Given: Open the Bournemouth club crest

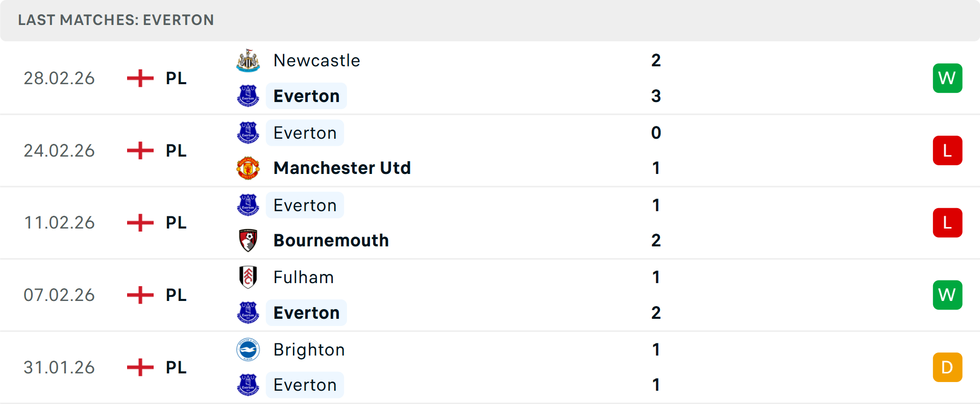Looking at the screenshot, I should point(248,240).
